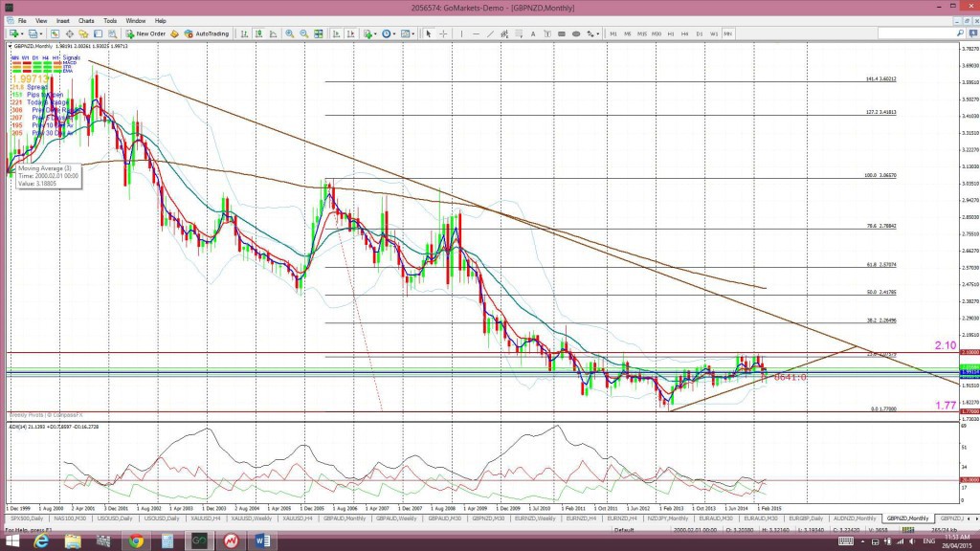Zoom in on the chart
This screenshot has width=980, height=551.
289,33
